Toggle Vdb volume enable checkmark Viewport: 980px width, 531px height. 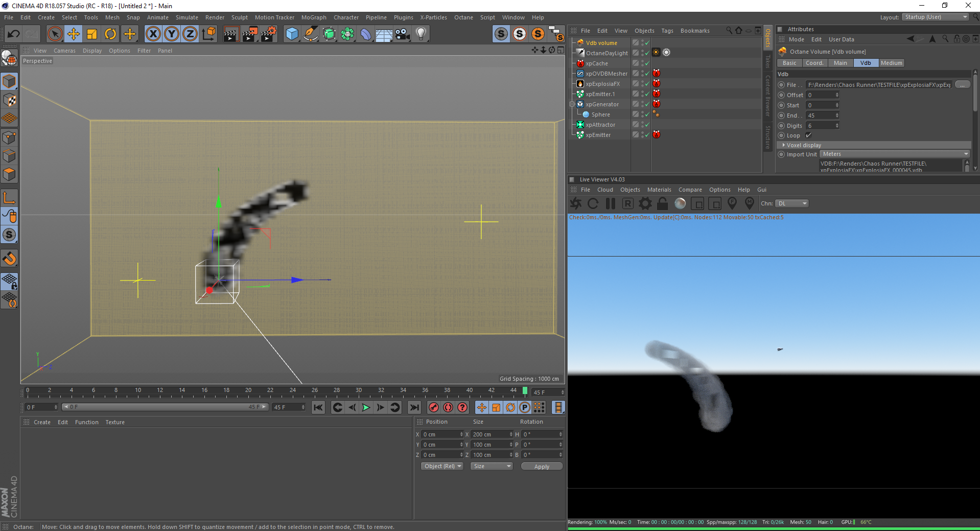point(647,43)
